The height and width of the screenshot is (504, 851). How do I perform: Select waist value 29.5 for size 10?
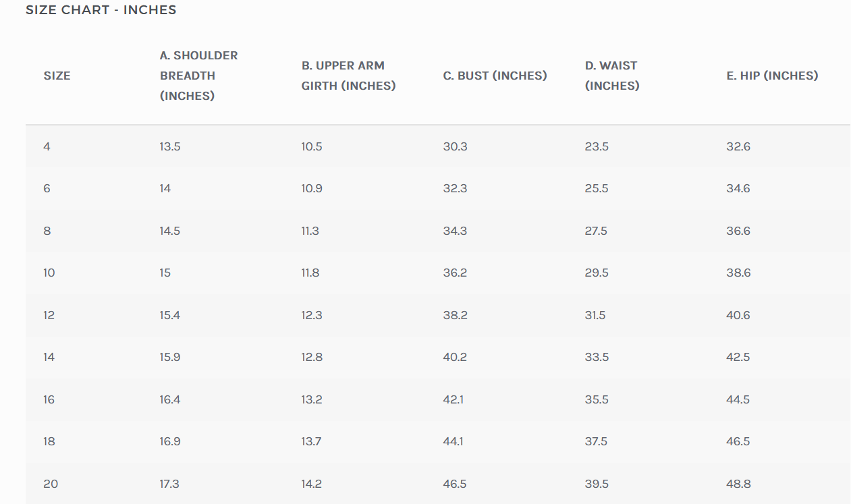coord(597,273)
